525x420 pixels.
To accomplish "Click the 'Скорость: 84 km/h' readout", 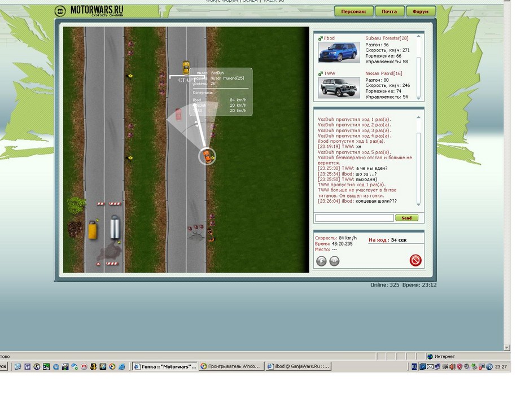I will pyautogui.click(x=336, y=238).
